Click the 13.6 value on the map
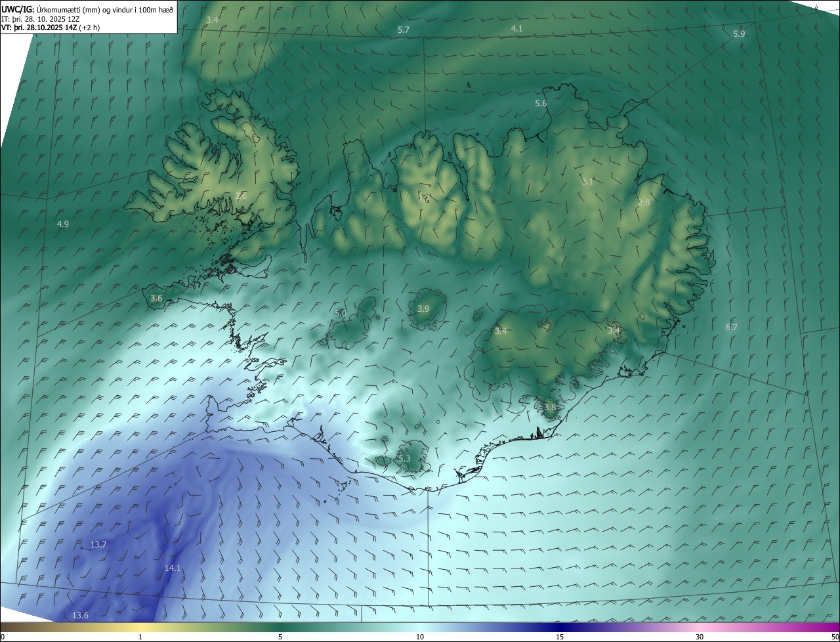This screenshot has width=840, height=642. [80, 616]
